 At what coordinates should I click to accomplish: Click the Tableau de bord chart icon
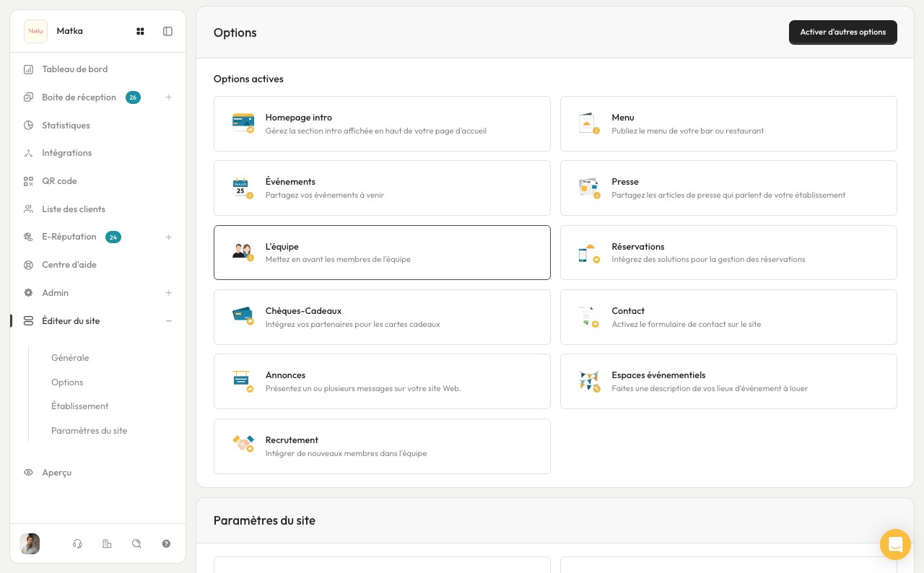pos(28,69)
